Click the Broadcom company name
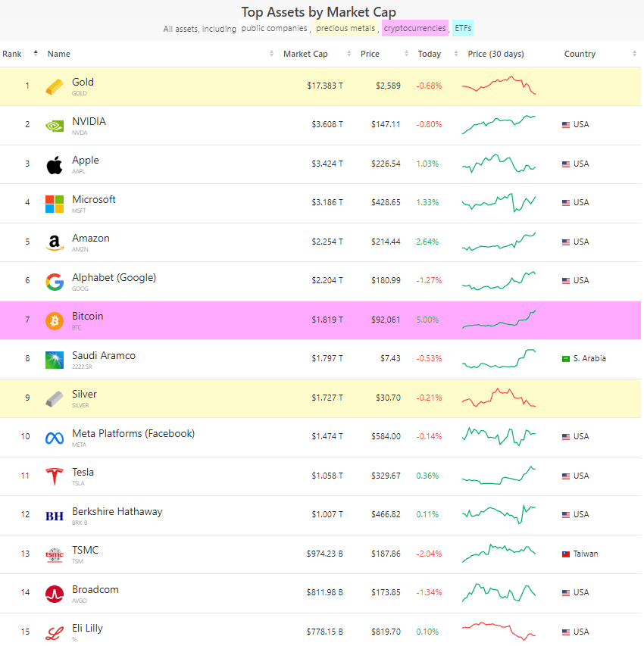The width and height of the screenshot is (644, 646). coord(95,589)
